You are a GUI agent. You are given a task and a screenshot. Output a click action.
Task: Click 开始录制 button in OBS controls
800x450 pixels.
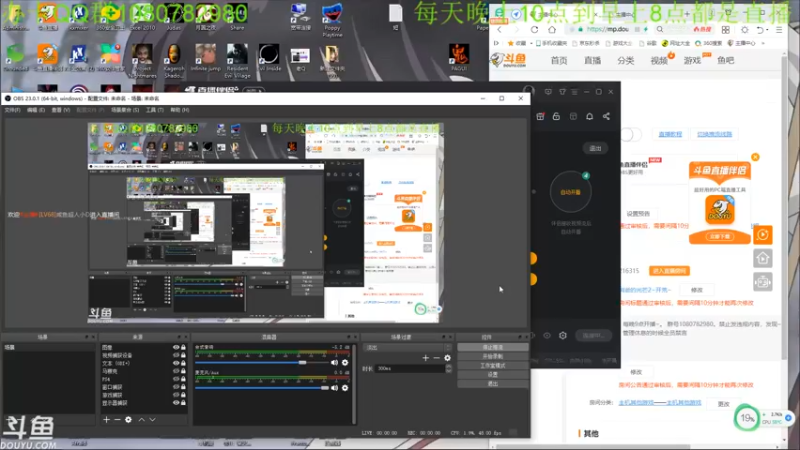492,356
